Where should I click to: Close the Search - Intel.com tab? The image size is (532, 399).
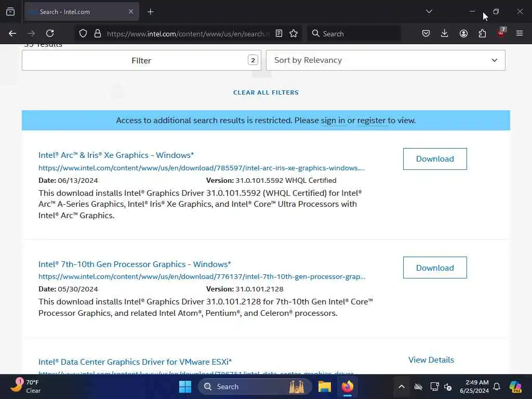click(131, 12)
